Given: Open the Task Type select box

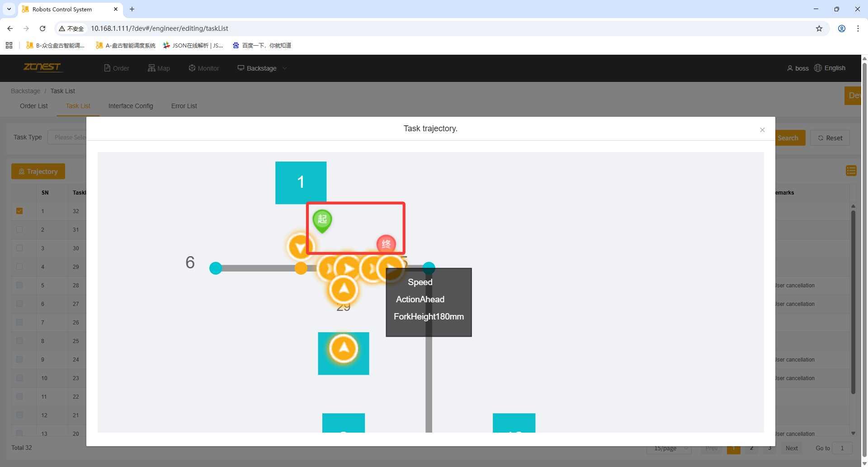Looking at the screenshot, I should tap(68, 137).
